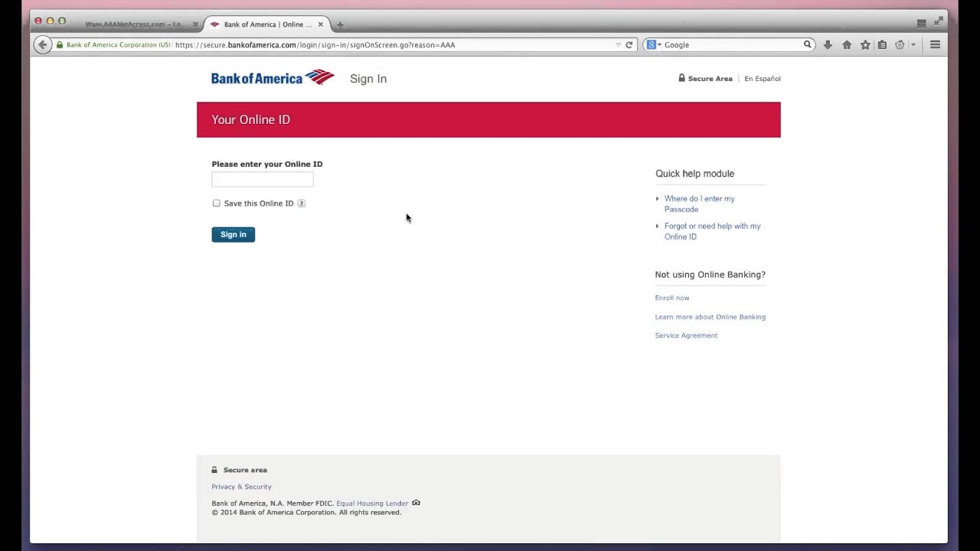Open the Privacy & Security footer link
Viewport: 980px width, 551px height.
point(242,487)
